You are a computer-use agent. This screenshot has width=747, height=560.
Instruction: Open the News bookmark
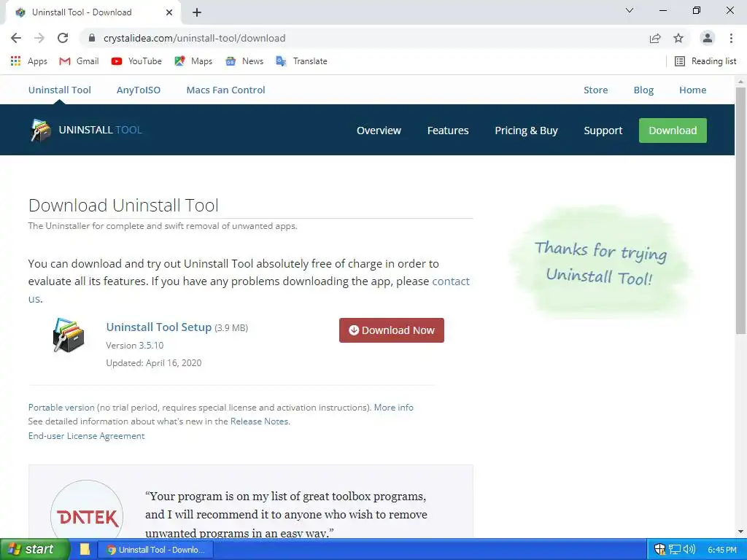click(244, 61)
